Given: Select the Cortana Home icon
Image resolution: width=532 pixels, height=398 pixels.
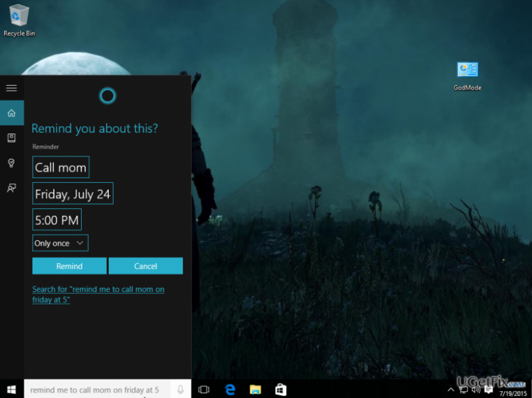Looking at the screenshot, I should click(12, 113).
